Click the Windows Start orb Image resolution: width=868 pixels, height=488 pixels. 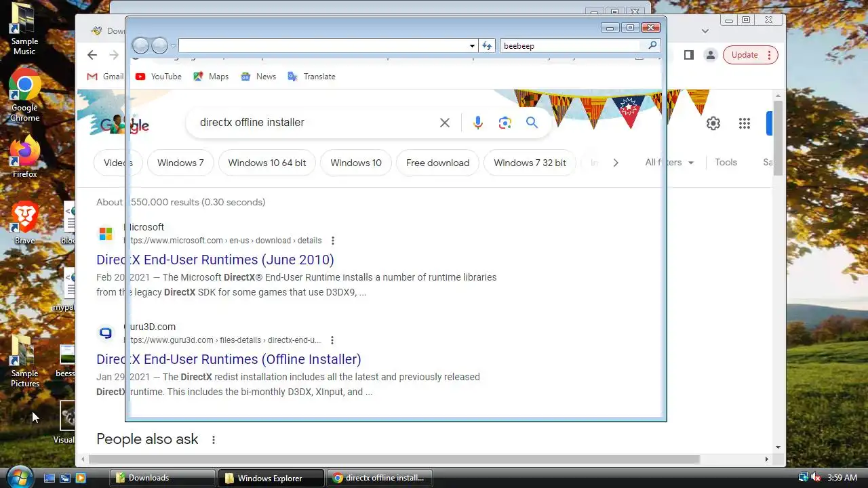pos(19,477)
